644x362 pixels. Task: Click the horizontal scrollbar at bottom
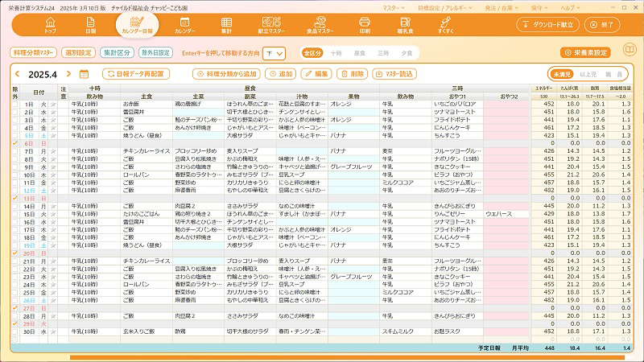click(x=347, y=358)
